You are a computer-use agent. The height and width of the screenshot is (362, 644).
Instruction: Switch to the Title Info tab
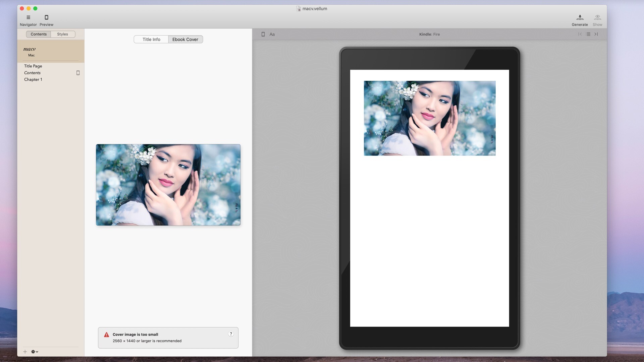151,39
